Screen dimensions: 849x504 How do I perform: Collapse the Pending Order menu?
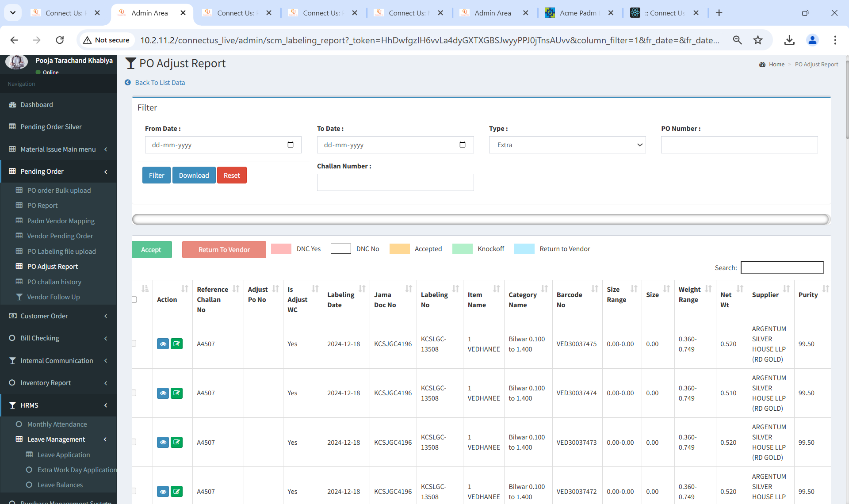click(58, 172)
